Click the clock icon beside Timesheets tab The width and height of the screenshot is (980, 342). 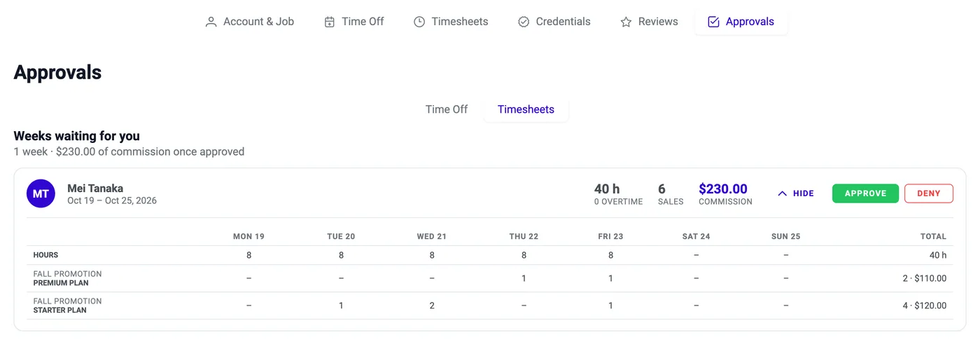point(419,22)
